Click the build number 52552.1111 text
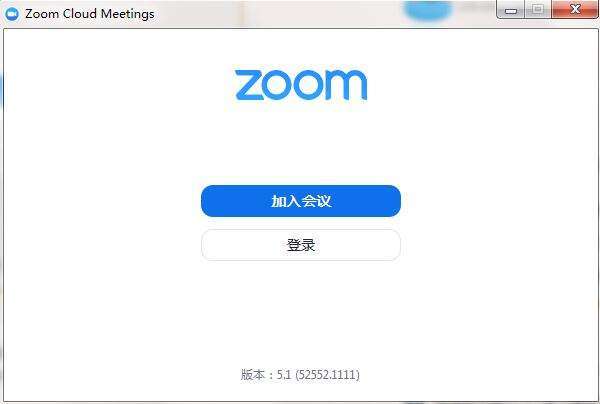The width and height of the screenshot is (600, 404). [328, 374]
